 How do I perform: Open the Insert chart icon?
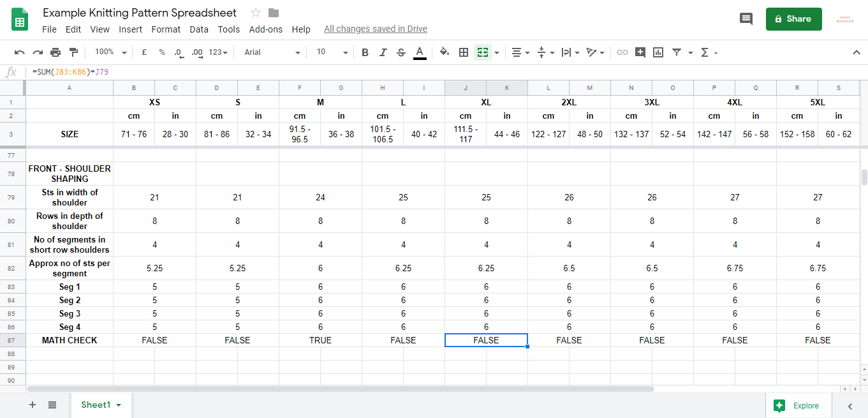pyautogui.click(x=658, y=52)
